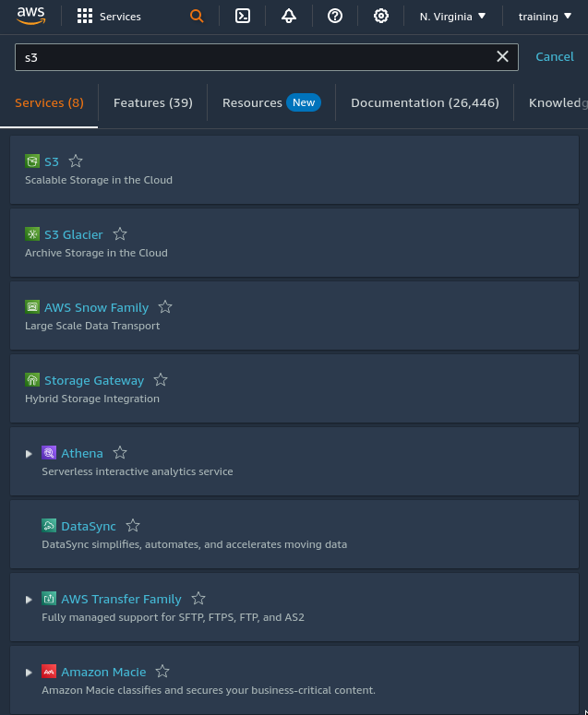
Task: Clear the search box with X
Action: 503,57
